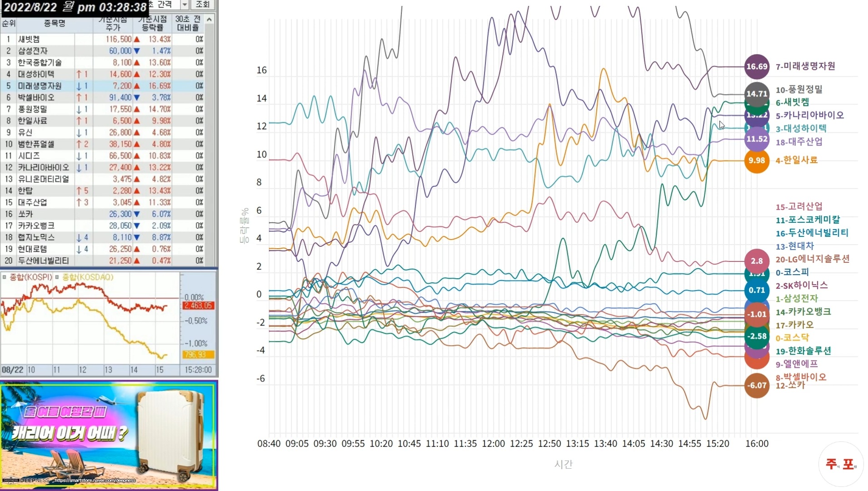Click the 14.71 gray value bubble
Viewport: 868px width, 491px height.
pos(757,94)
